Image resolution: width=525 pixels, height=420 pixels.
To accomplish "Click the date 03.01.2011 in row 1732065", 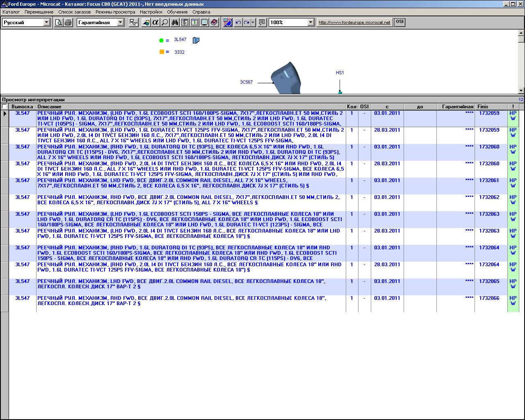I will [387, 281].
